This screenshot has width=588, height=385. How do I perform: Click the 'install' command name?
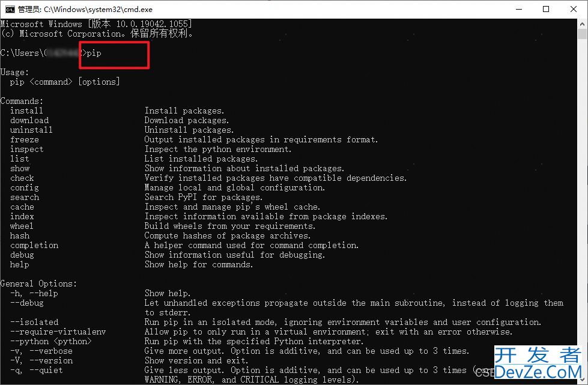(26, 111)
